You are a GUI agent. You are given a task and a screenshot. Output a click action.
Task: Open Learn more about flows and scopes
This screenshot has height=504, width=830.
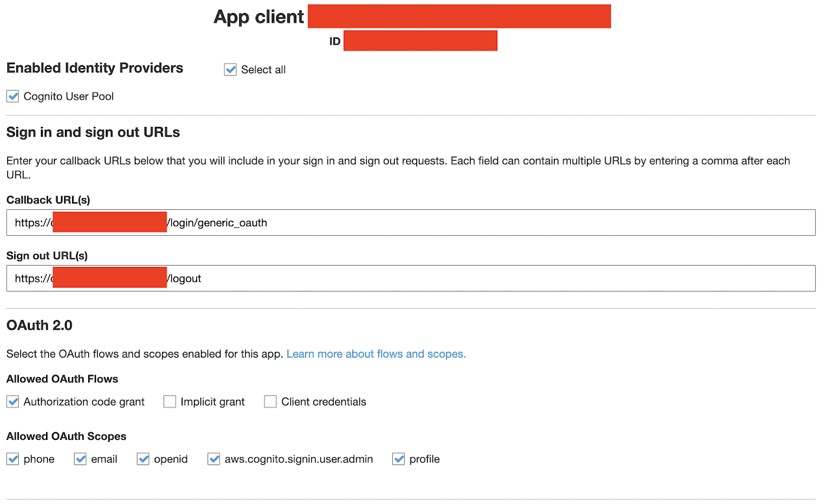click(376, 354)
